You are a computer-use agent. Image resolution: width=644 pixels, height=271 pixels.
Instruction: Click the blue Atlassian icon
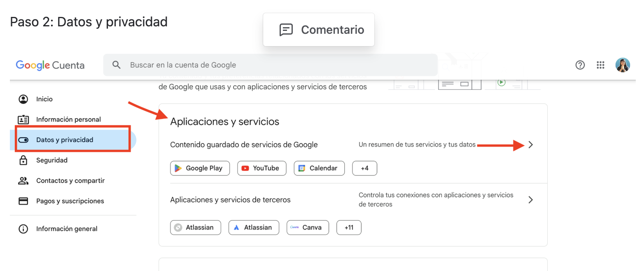[236, 227]
